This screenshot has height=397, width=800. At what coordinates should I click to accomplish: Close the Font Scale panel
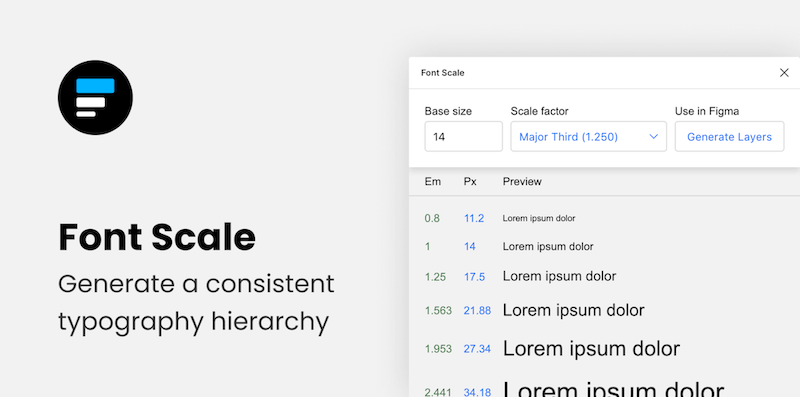pyautogui.click(x=784, y=73)
